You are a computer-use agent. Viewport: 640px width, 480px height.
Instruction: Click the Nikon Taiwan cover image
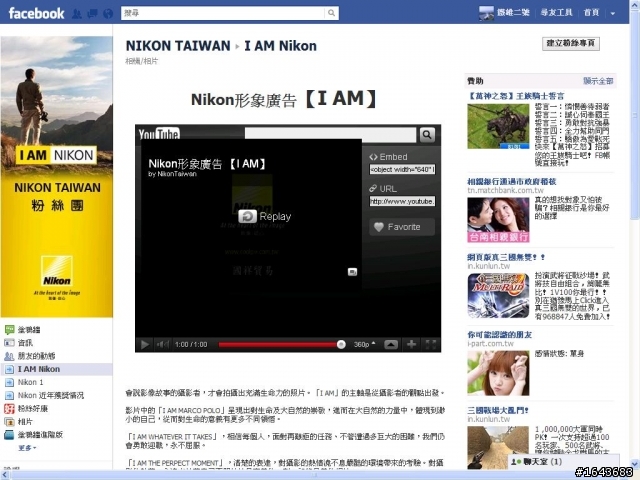coord(57,177)
